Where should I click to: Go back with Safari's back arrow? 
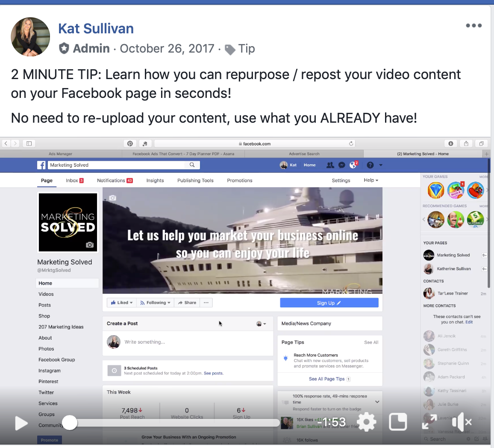tap(6, 144)
